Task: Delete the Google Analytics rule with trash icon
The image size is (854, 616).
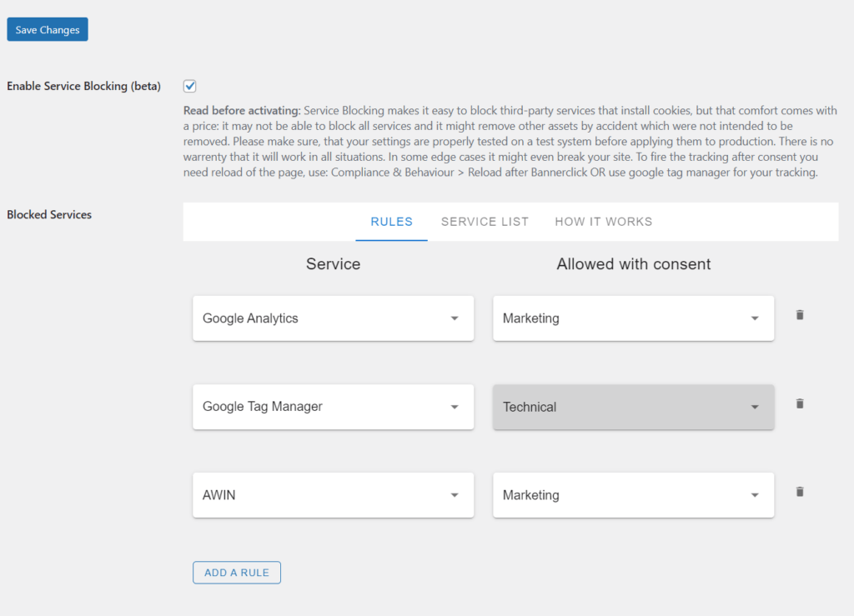Action: [x=800, y=315]
